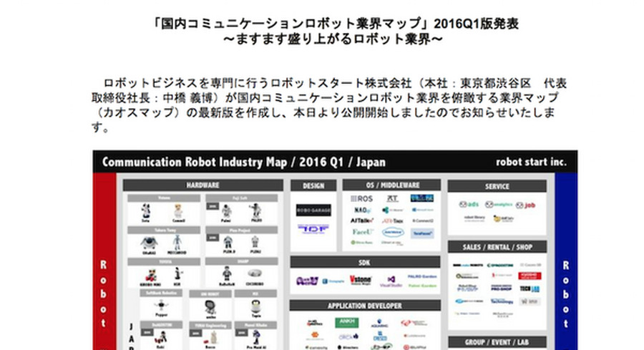The height and width of the screenshot is (350, 644).
Task: Click the Vstone logo in SDK
Action: (360, 281)
